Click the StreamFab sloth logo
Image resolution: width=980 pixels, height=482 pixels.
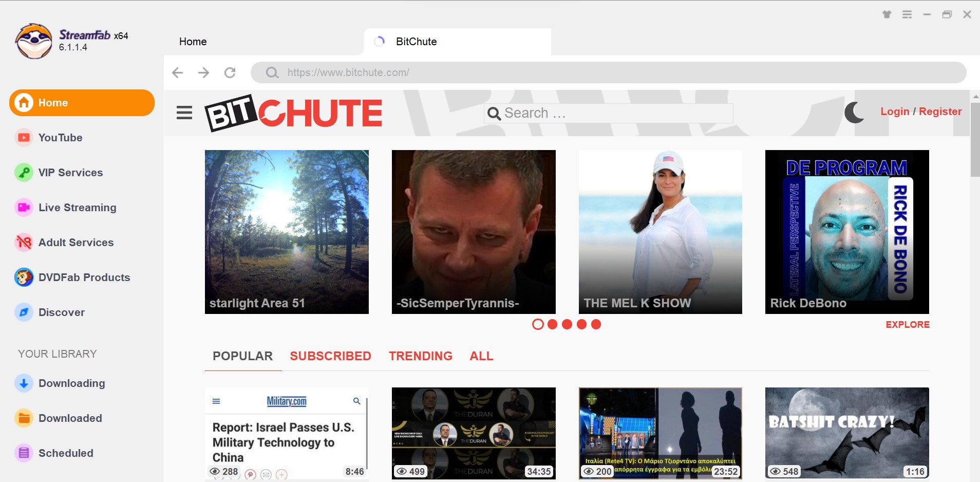pos(33,41)
